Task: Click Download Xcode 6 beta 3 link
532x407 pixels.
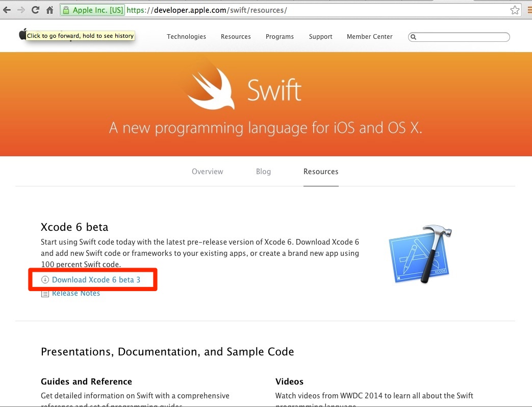Action: pos(96,280)
